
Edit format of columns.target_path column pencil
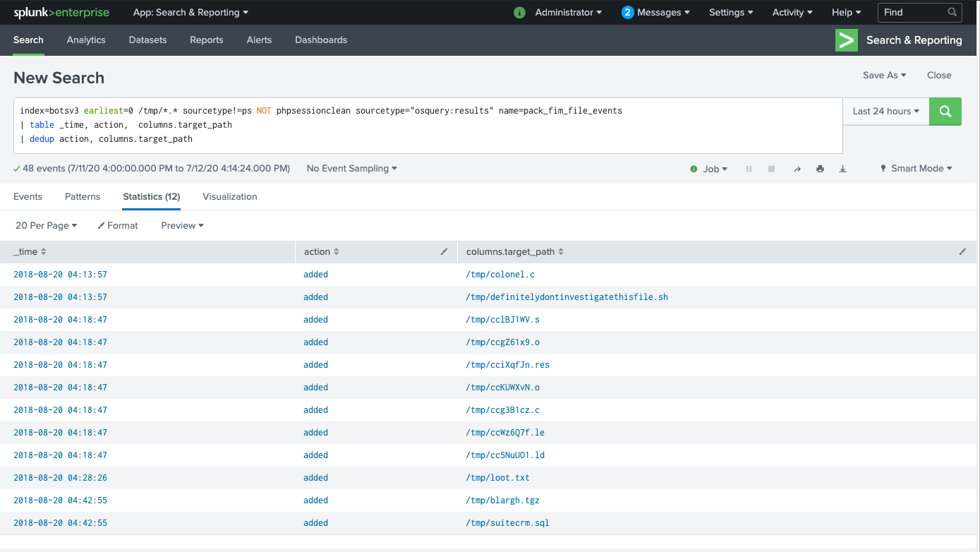point(962,252)
